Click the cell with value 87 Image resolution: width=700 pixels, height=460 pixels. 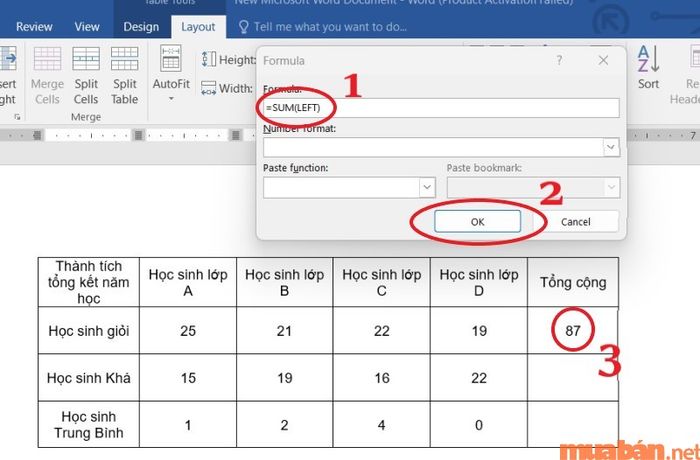pos(573,330)
